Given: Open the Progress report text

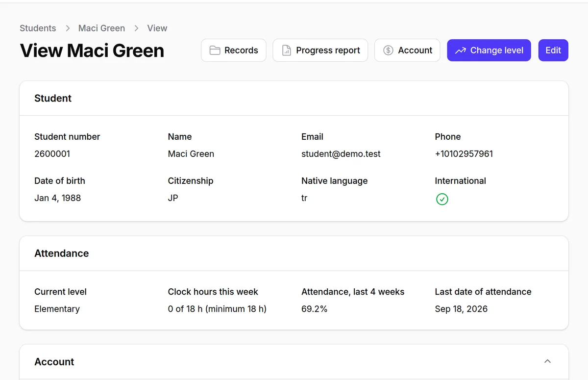Looking at the screenshot, I should point(328,51).
